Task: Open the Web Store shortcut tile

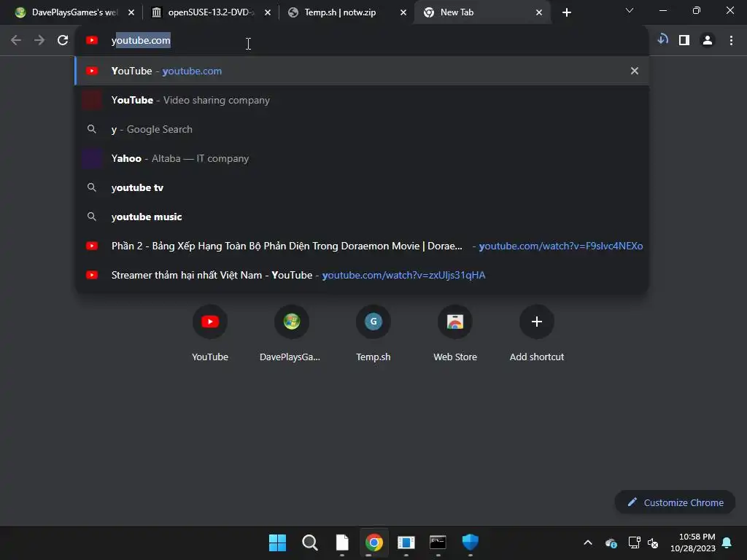Action: coord(455,333)
